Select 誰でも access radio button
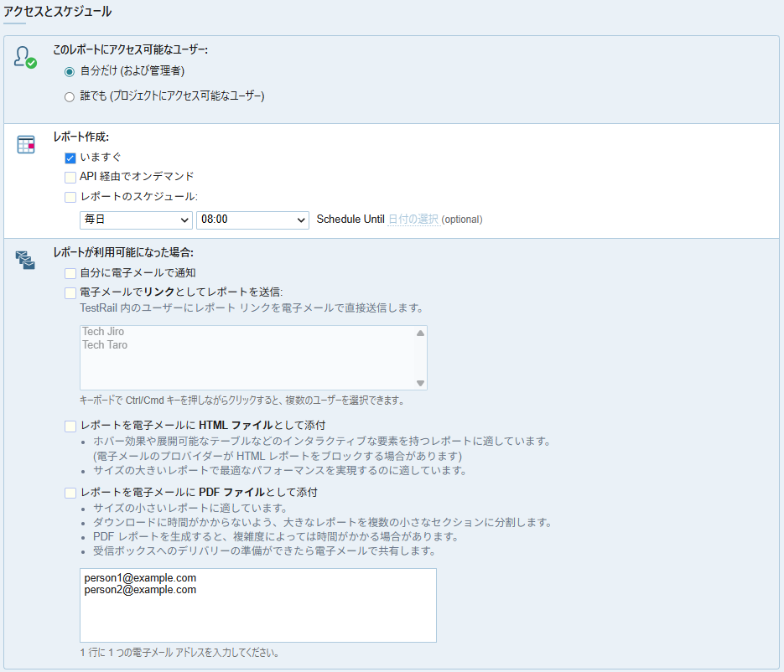Image resolution: width=784 pixels, height=672 pixels. coord(70,97)
